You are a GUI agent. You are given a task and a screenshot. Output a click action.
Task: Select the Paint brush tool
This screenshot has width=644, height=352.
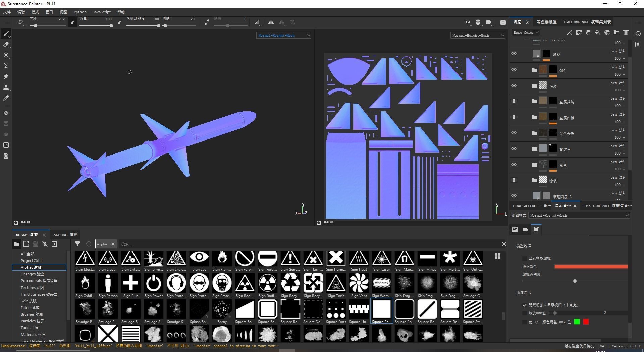(x=6, y=34)
